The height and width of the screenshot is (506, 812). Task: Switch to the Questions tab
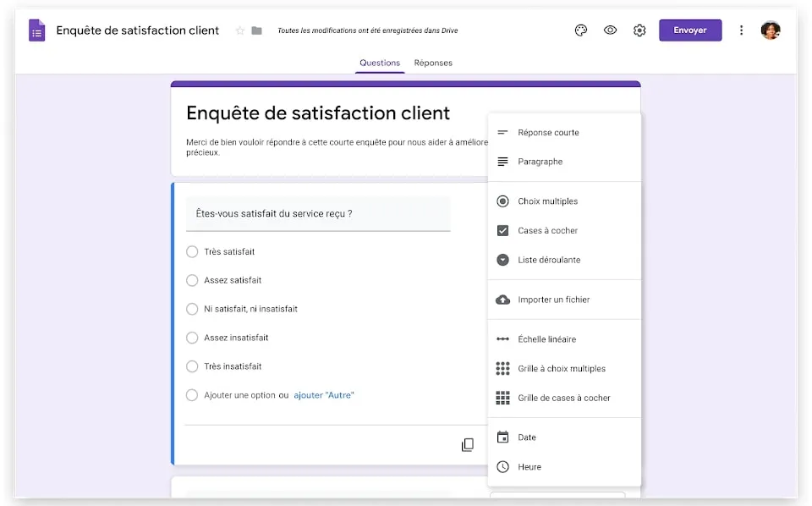point(380,63)
